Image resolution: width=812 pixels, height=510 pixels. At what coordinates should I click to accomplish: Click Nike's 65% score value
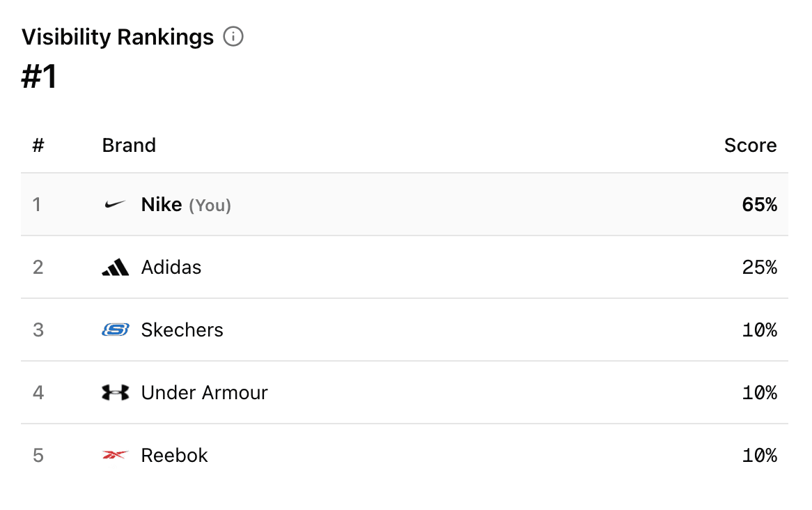[759, 205]
